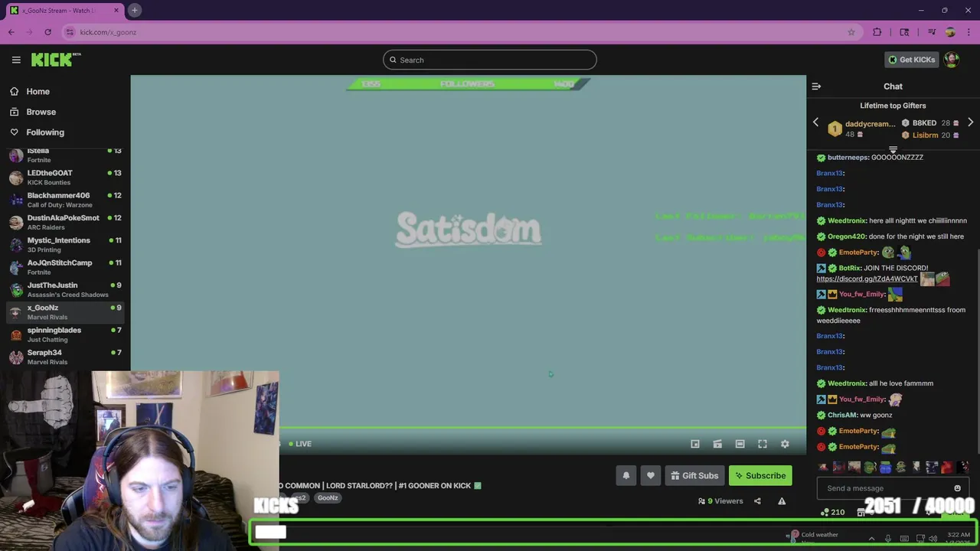The width and height of the screenshot is (980, 551).
Task: Click ChrisAM username in chat
Action: click(842, 415)
